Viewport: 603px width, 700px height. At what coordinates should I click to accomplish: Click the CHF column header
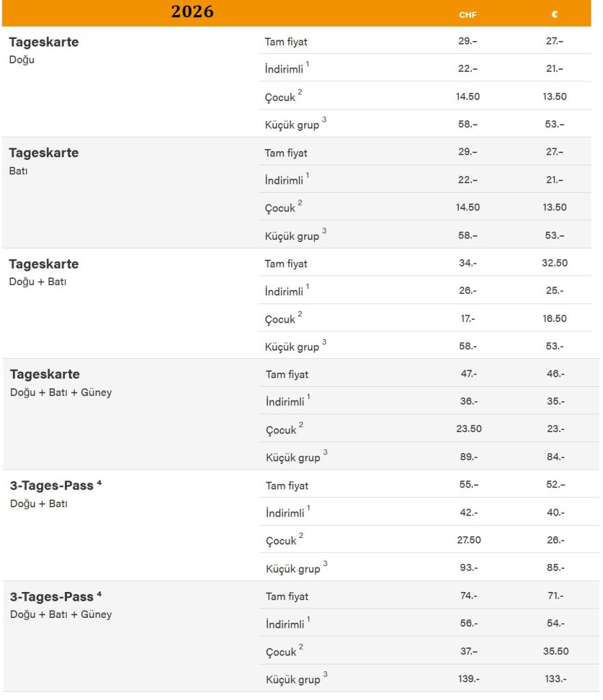468,14
